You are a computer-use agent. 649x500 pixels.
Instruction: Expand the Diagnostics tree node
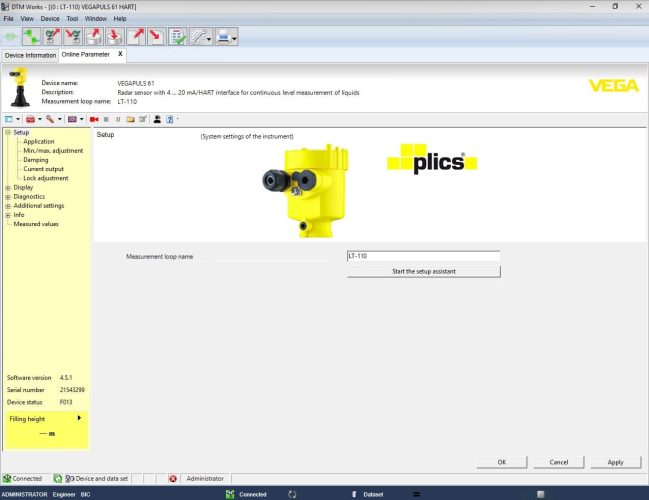point(7,197)
